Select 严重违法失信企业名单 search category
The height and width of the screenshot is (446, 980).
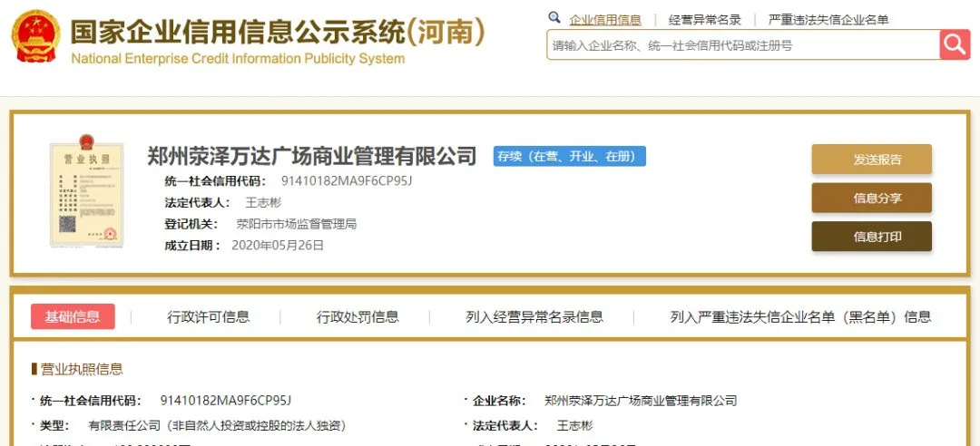pyautogui.click(x=828, y=20)
